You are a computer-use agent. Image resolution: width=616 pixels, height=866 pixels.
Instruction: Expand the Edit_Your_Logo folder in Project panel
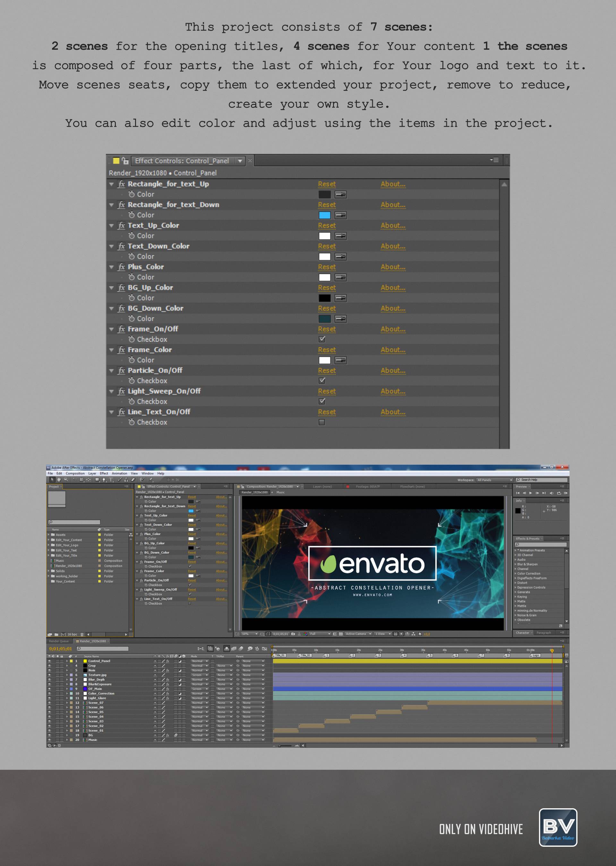point(49,545)
